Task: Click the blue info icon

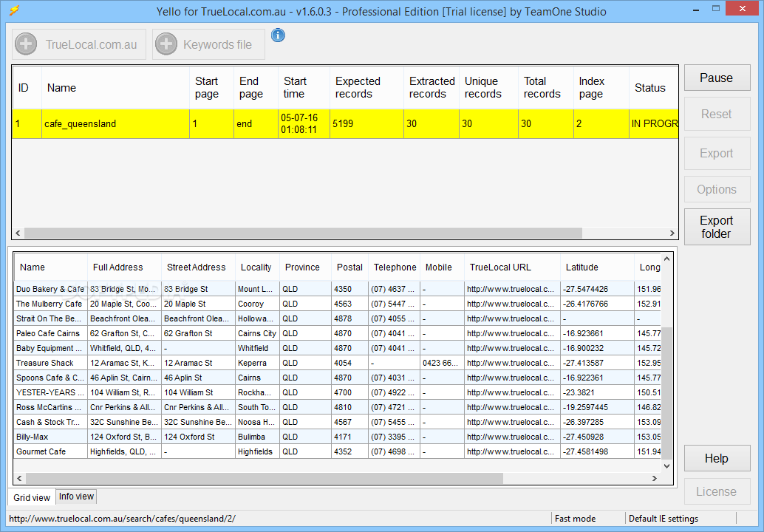Action: tap(278, 35)
